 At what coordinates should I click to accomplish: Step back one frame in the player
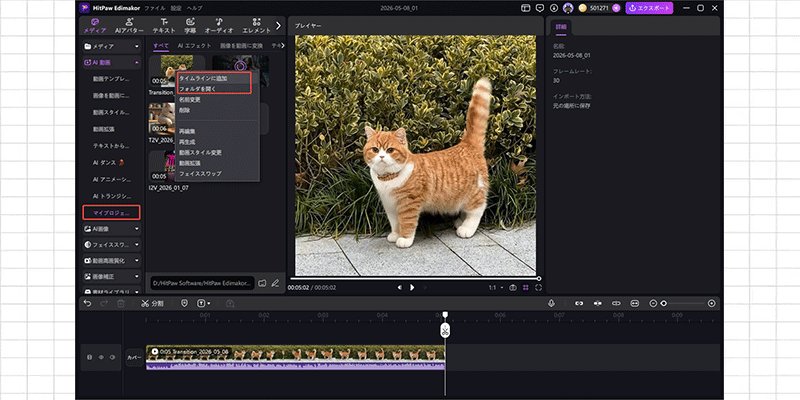pos(399,288)
